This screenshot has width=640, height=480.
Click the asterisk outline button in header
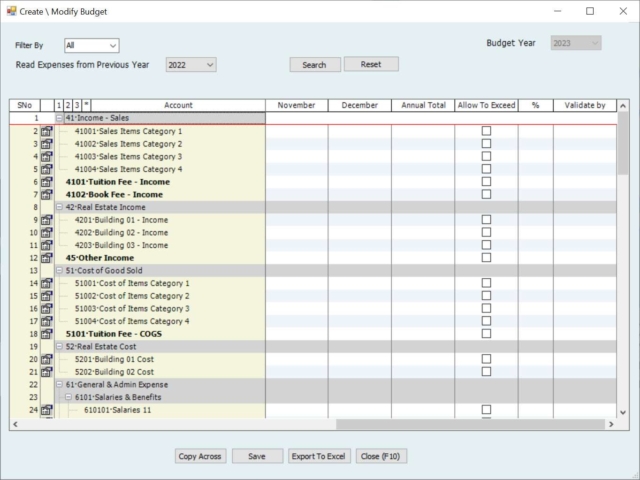pyautogui.click(x=86, y=105)
